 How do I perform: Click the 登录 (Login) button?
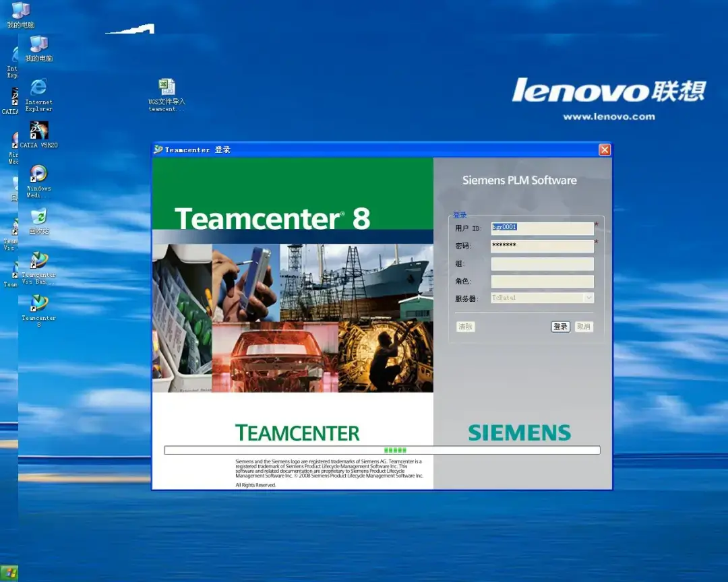[560, 326]
